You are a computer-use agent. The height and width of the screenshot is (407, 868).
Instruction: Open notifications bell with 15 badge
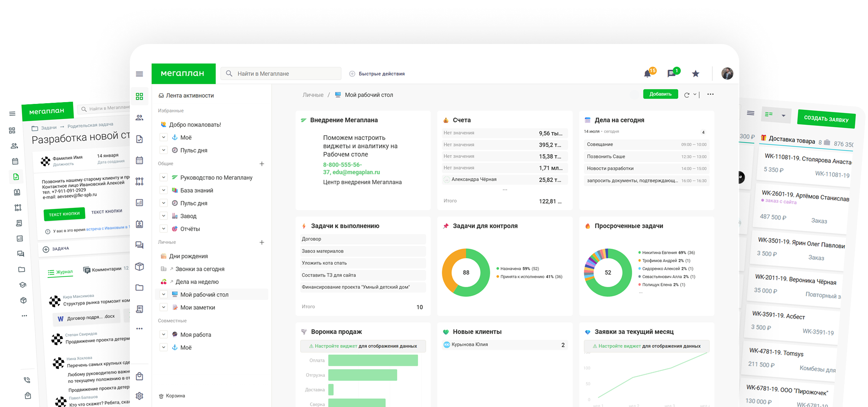[648, 74]
